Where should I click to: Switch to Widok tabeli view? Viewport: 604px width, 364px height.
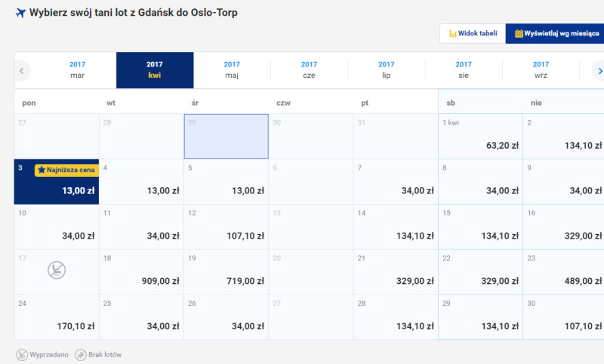tap(473, 33)
